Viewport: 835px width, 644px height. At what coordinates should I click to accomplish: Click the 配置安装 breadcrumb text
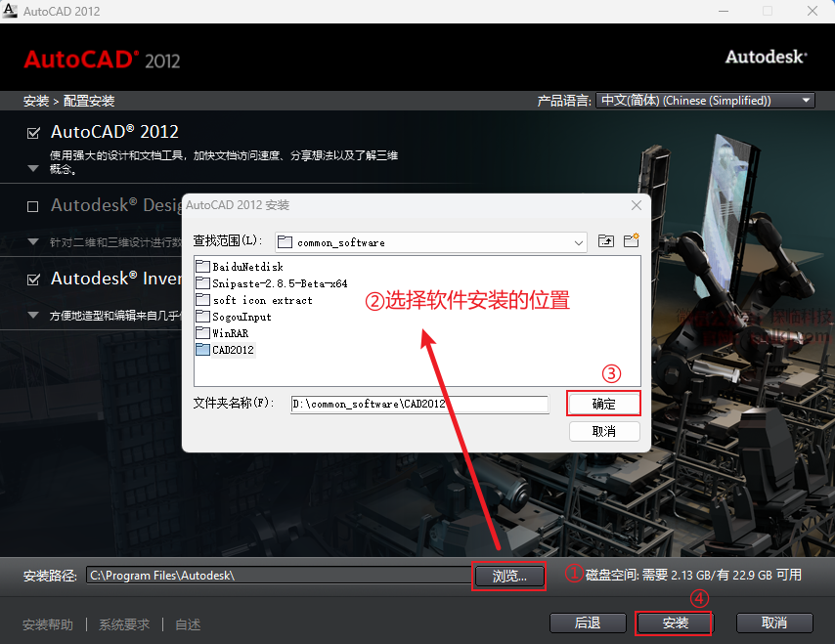click(x=89, y=101)
